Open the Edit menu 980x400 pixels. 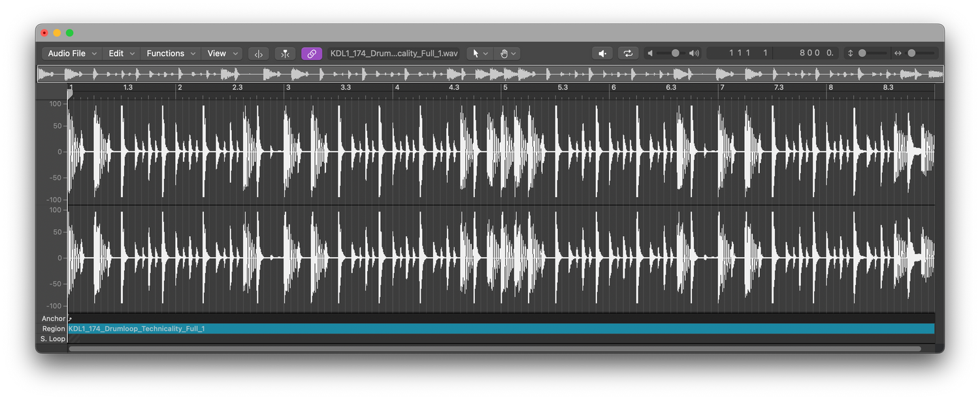pos(122,54)
